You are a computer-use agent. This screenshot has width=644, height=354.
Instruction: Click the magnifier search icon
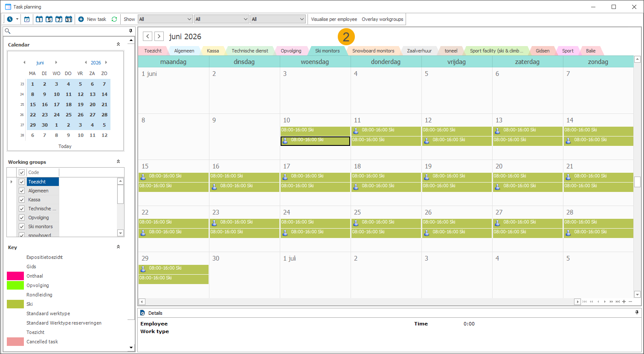[7, 31]
